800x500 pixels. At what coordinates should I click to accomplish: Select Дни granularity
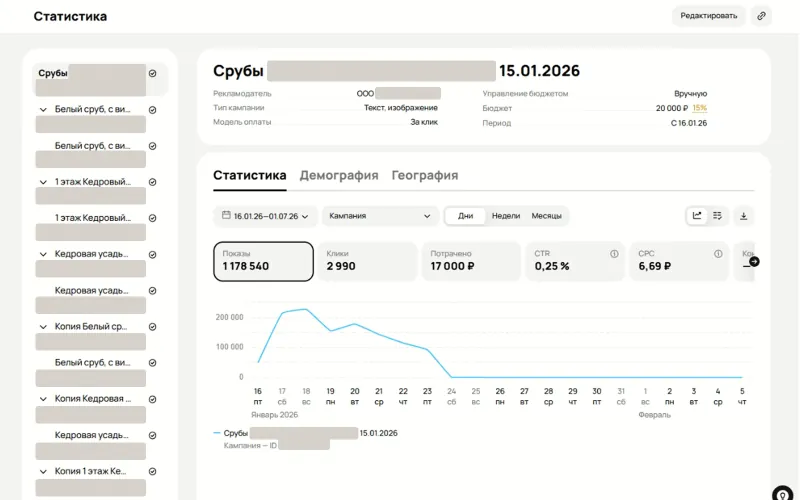[x=465, y=216]
